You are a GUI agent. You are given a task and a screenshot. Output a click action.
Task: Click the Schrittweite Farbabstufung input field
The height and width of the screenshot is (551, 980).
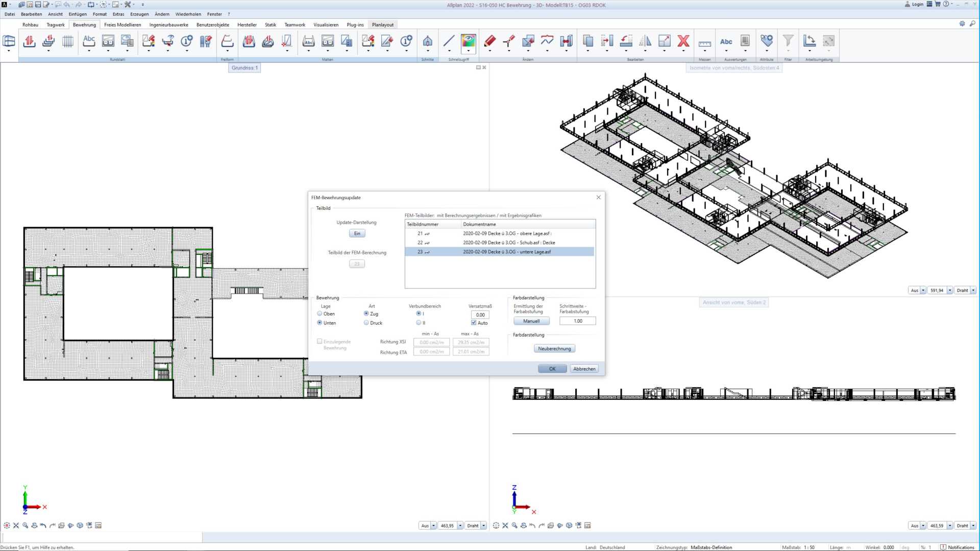point(577,321)
